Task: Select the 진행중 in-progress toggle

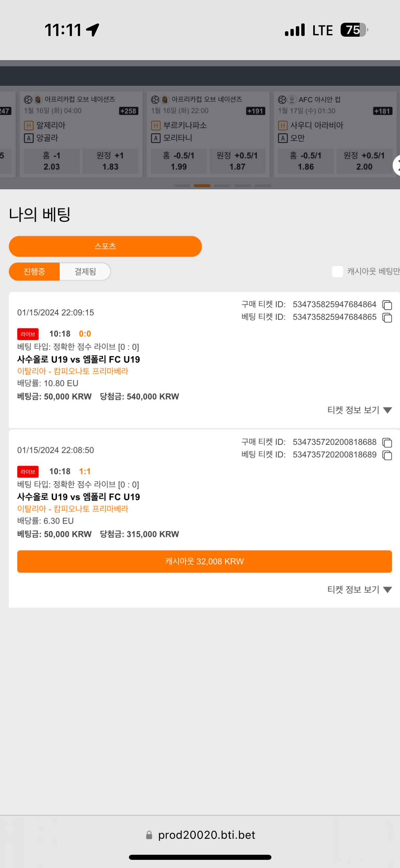Action: [x=34, y=271]
